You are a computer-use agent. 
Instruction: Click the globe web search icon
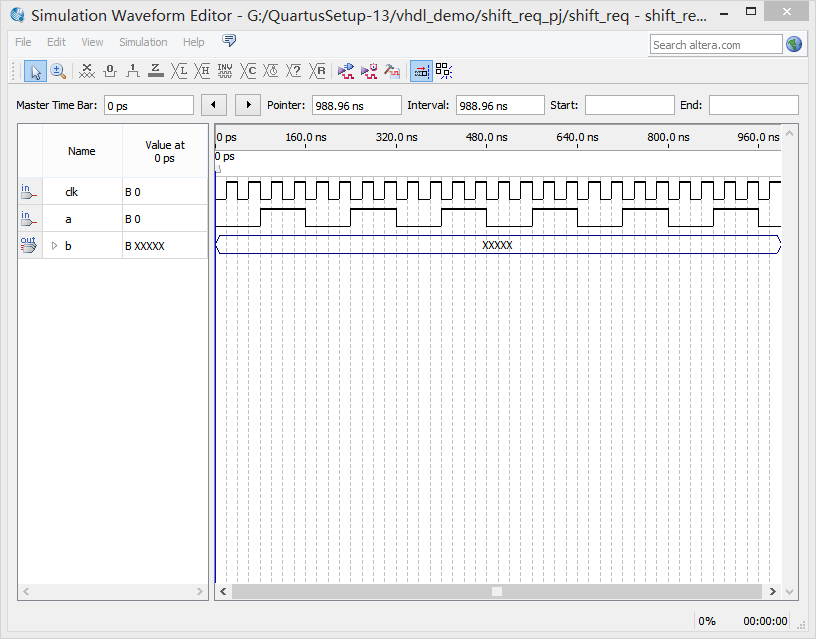click(794, 45)
